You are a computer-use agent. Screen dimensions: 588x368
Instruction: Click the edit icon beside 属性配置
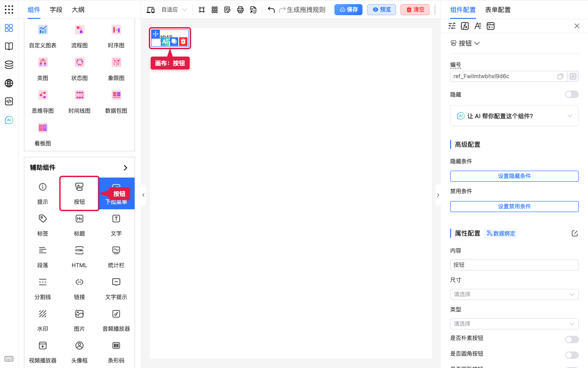coord(575,233)
